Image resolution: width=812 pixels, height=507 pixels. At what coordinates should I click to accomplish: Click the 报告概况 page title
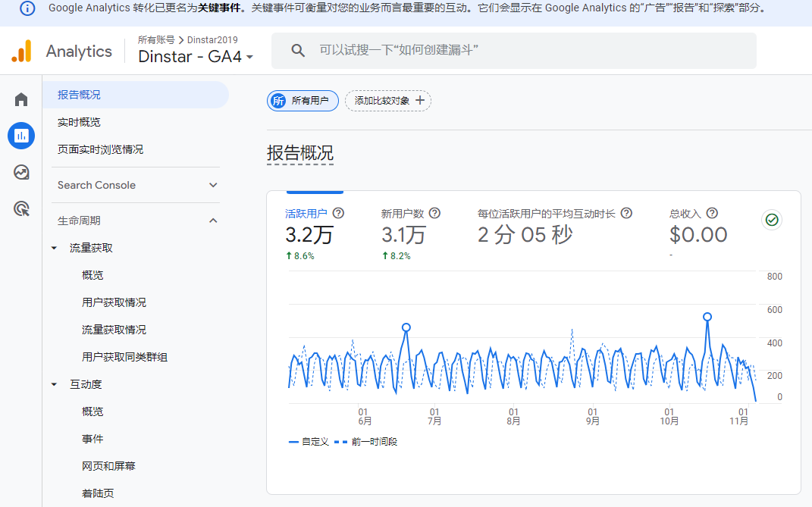click(x=300, y=153)
